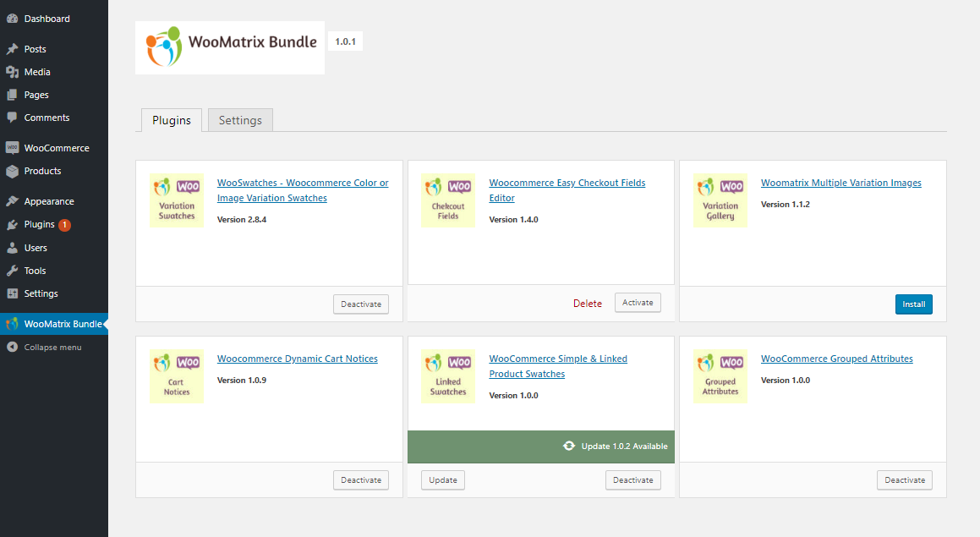This screenshot has height=537, width=980.
Task: Click the Variation Gallery plugin thumbnail
Action: click(720, 200)
